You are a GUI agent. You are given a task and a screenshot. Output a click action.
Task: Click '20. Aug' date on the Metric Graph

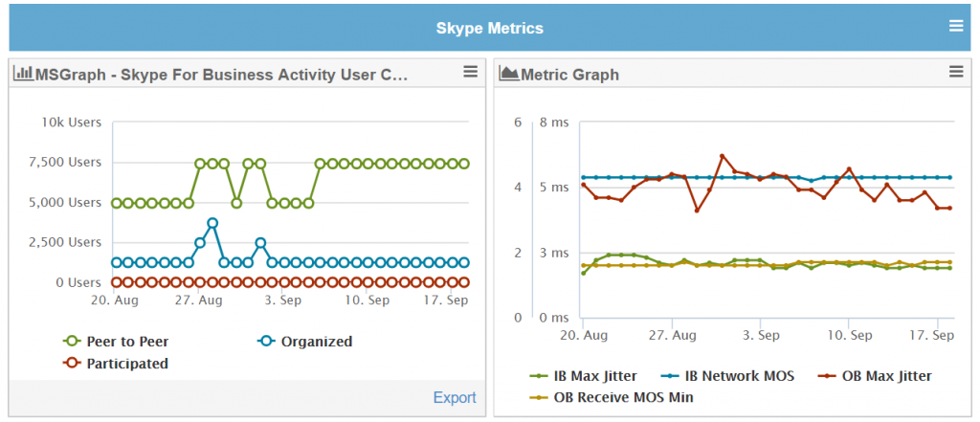click(586, 336)
